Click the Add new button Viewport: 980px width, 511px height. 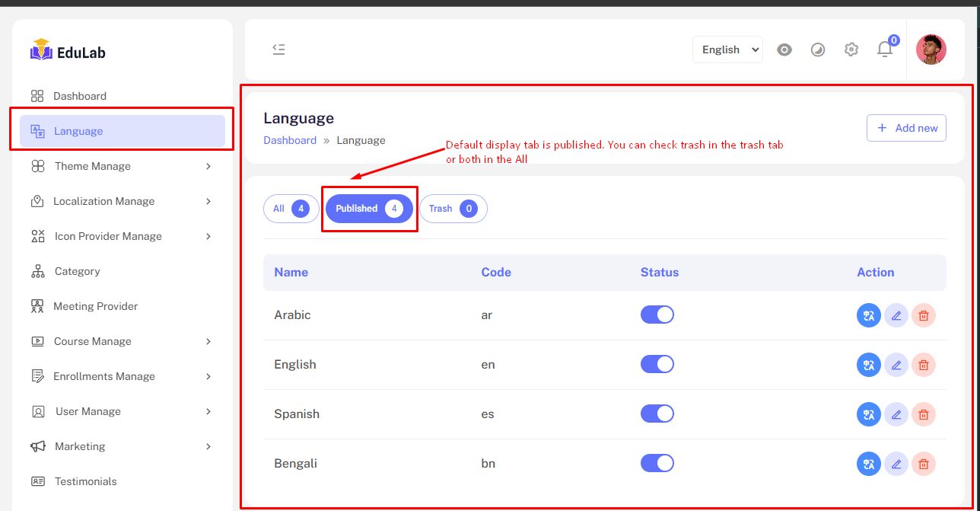coord(906,128)
